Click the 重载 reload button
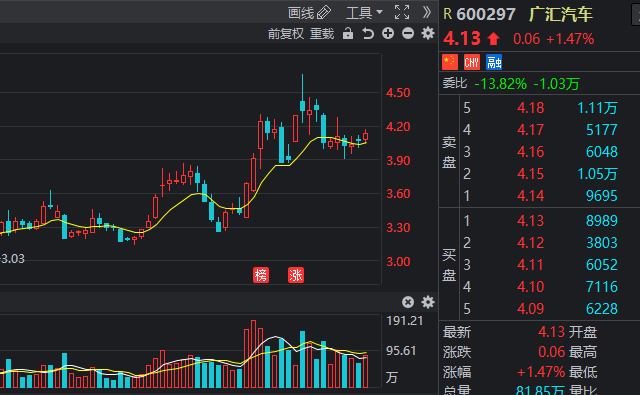640x395 pixels. click(x=322, y=33)
